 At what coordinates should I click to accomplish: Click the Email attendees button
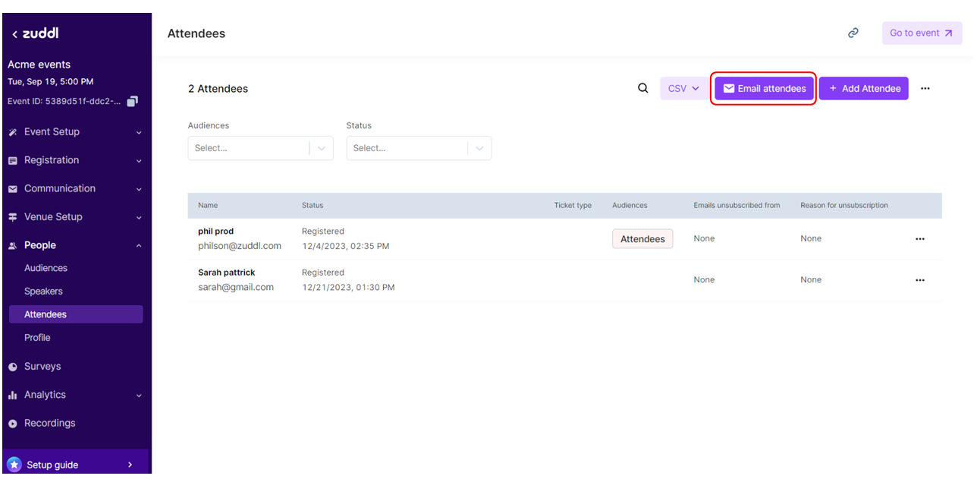(x=763, y=88)
